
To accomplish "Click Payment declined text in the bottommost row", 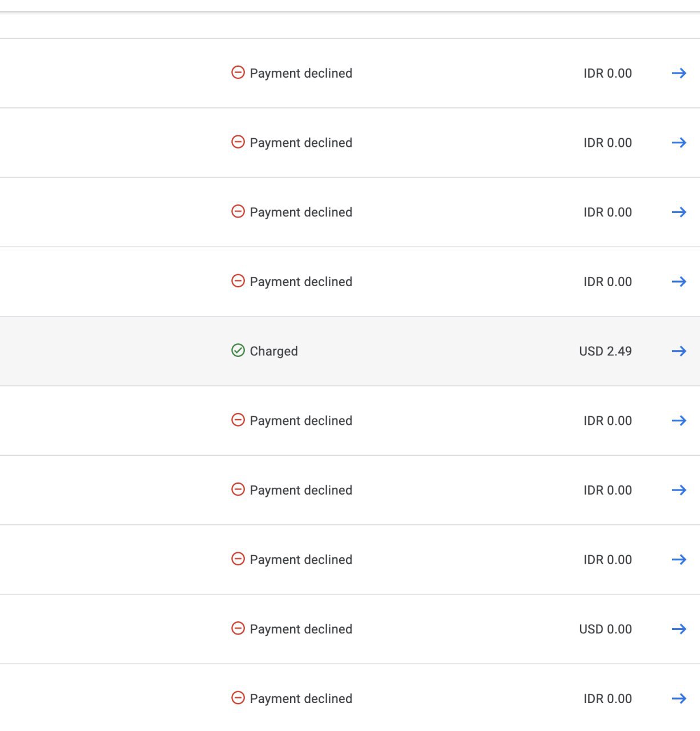I will pyautogui.click(x=301, y=699).
